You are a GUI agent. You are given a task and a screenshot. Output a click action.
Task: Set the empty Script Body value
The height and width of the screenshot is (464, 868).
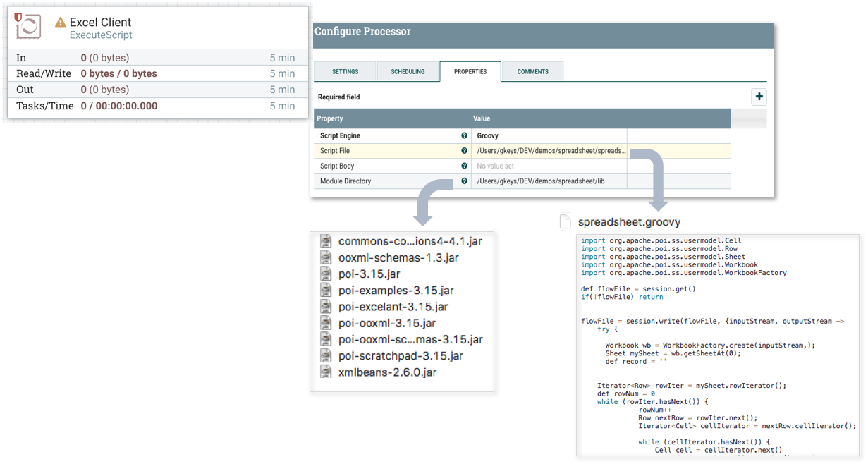(x=549, y=166)
